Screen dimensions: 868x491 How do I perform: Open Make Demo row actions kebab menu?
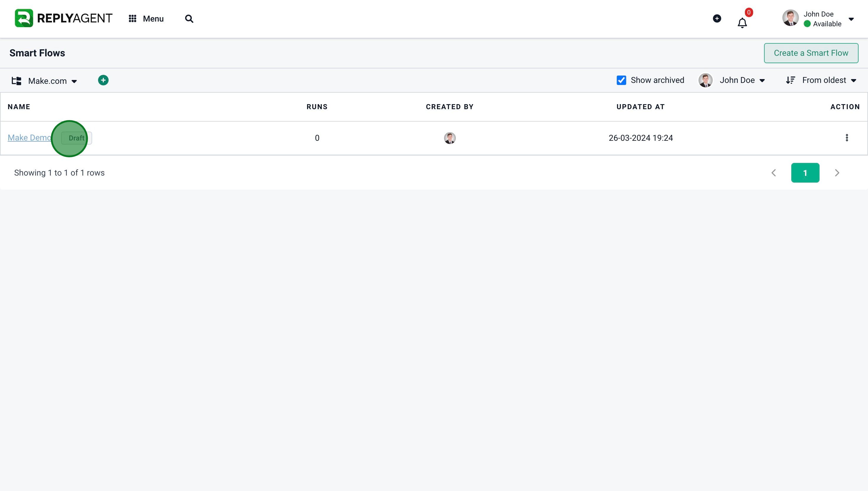tap(847, 138)
